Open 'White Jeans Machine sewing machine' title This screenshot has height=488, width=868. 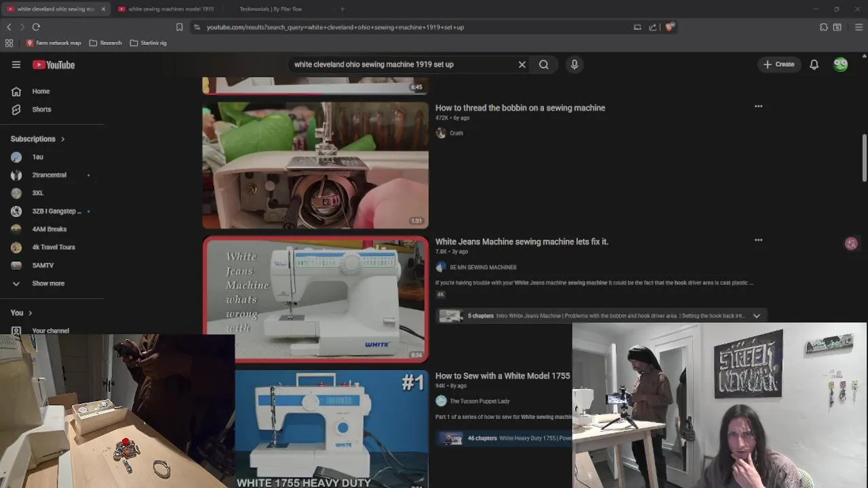(x=521, y=241)
